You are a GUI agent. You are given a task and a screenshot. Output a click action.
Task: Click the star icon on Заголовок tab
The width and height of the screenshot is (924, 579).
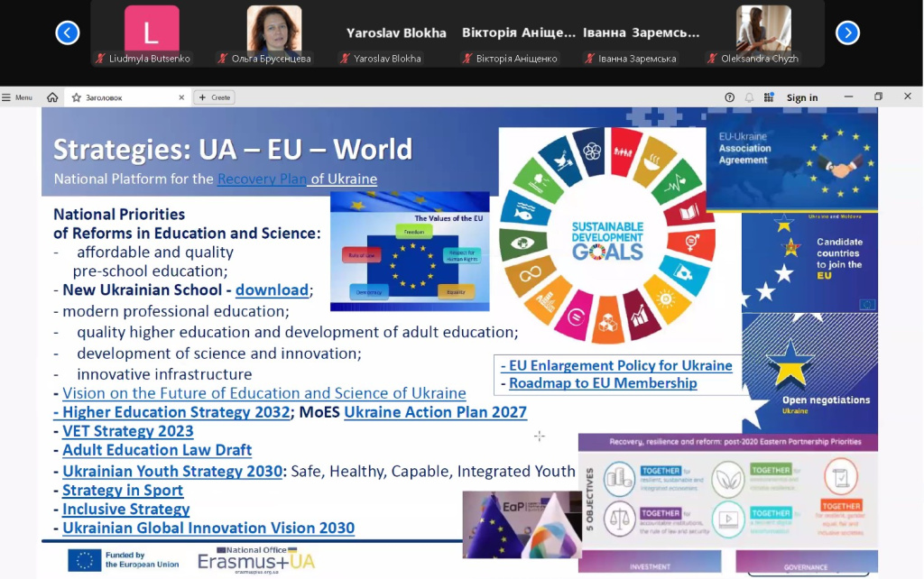[x=76, y=97]
